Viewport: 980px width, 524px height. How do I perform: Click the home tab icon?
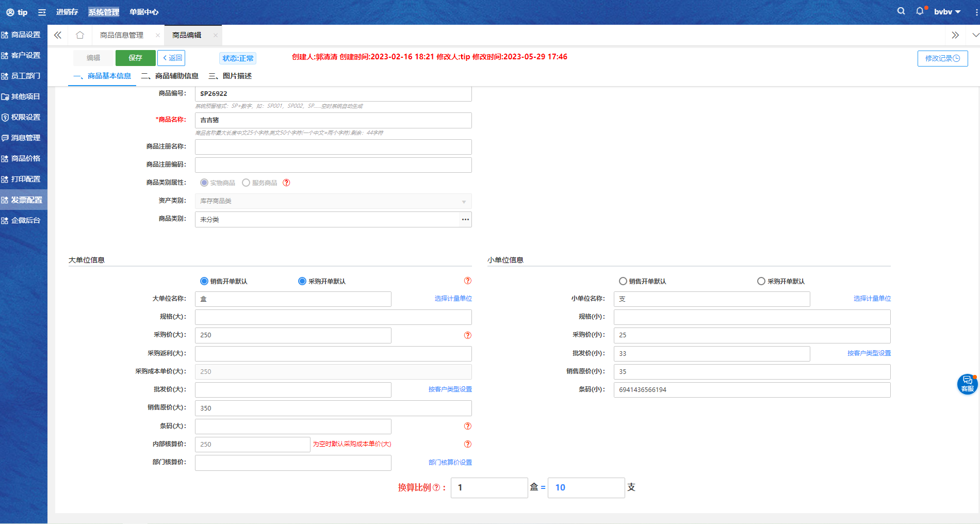80,35
